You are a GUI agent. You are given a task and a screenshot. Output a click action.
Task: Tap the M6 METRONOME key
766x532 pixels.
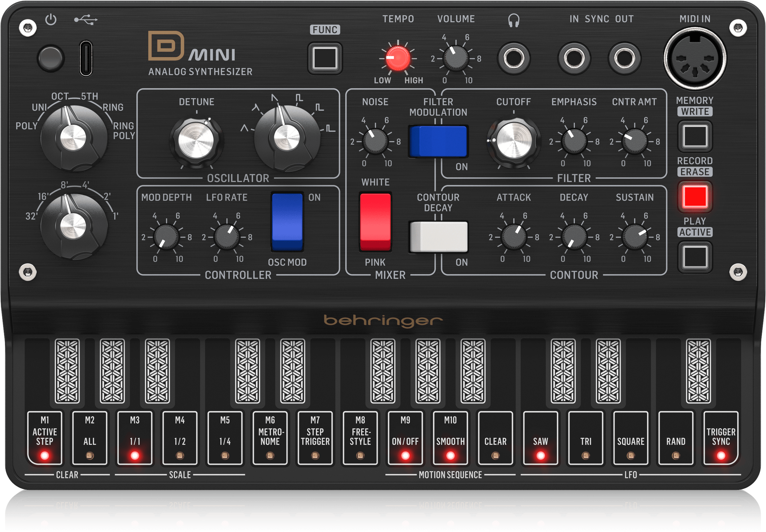[x=270, y=438]
